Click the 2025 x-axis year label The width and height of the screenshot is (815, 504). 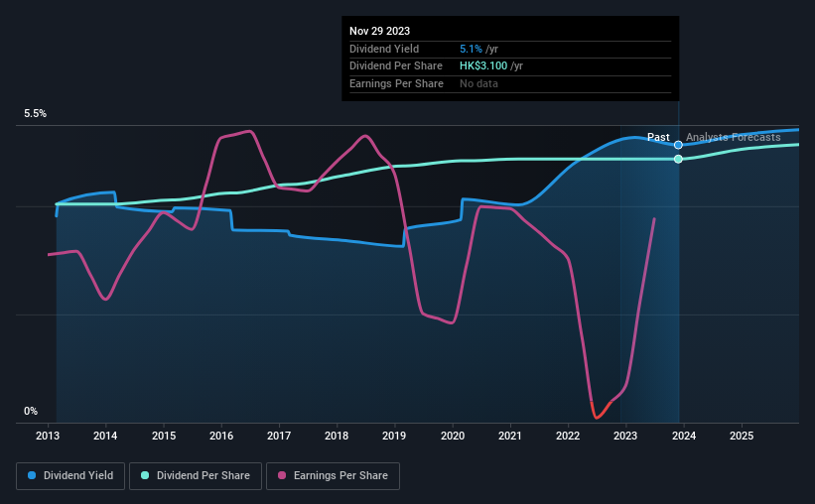(742, 436)
